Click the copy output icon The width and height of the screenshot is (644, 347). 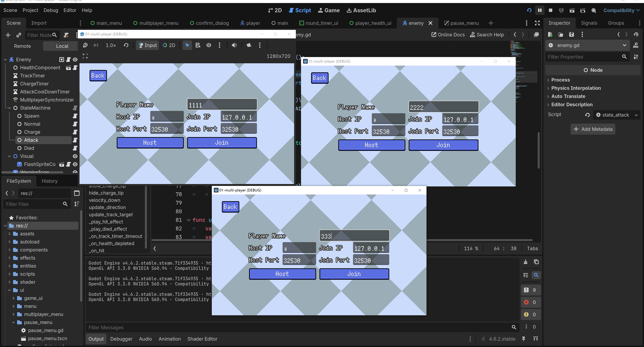tap(536, 262)
